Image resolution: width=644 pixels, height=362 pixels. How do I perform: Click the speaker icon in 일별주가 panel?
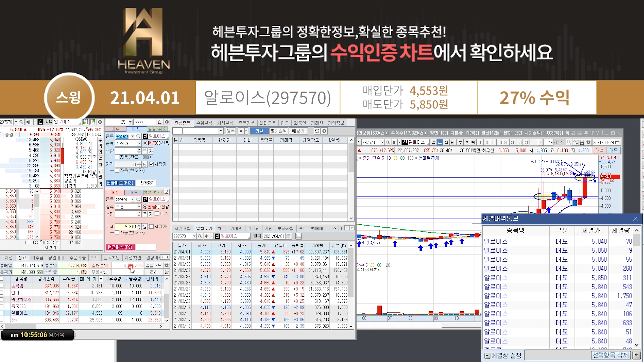(x=207, y=236)
